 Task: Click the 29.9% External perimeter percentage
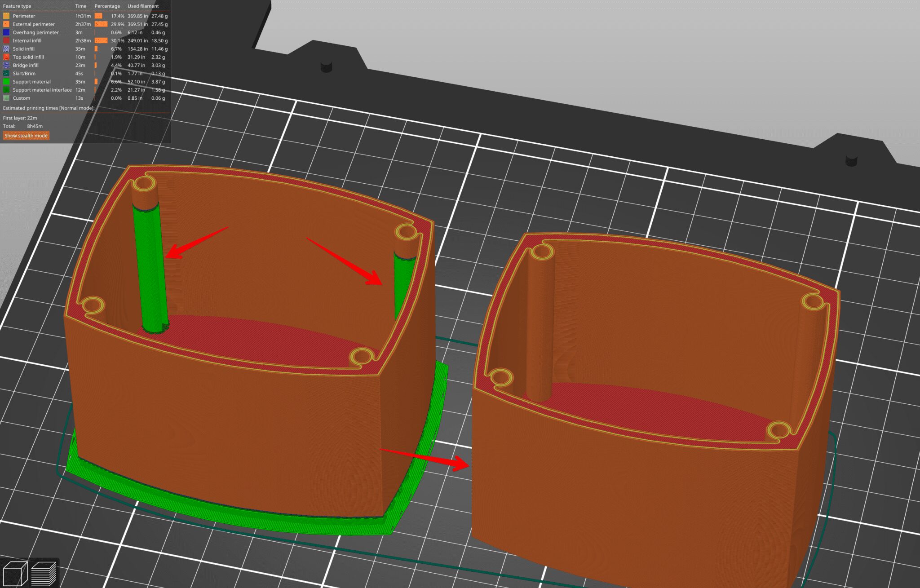pos(118,24)
